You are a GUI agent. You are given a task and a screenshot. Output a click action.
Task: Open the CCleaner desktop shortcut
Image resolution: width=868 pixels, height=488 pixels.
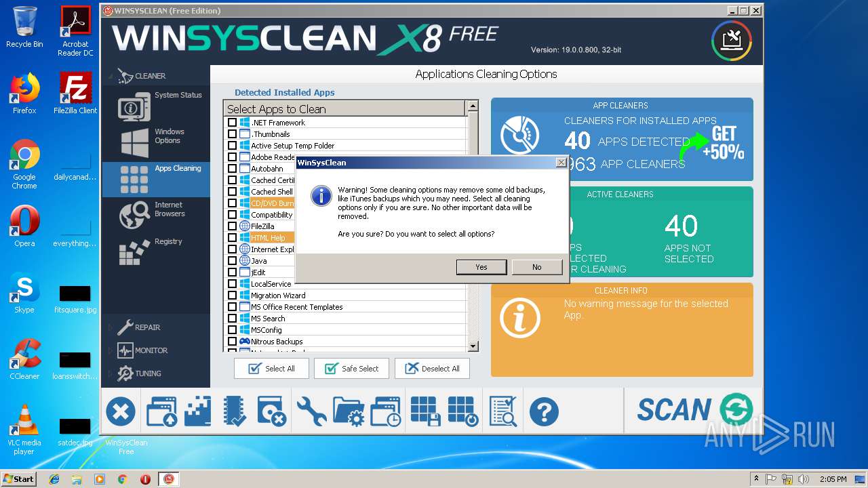(x=24, y=359)
